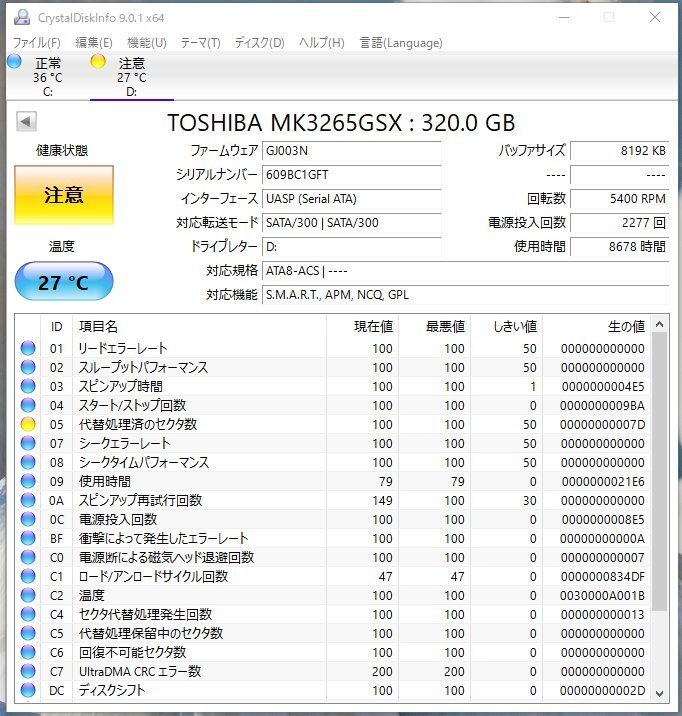This screenshot has width=682, height=716.
Task: Click the blue status icon for ID 01
Action: (x=28, y=348)
